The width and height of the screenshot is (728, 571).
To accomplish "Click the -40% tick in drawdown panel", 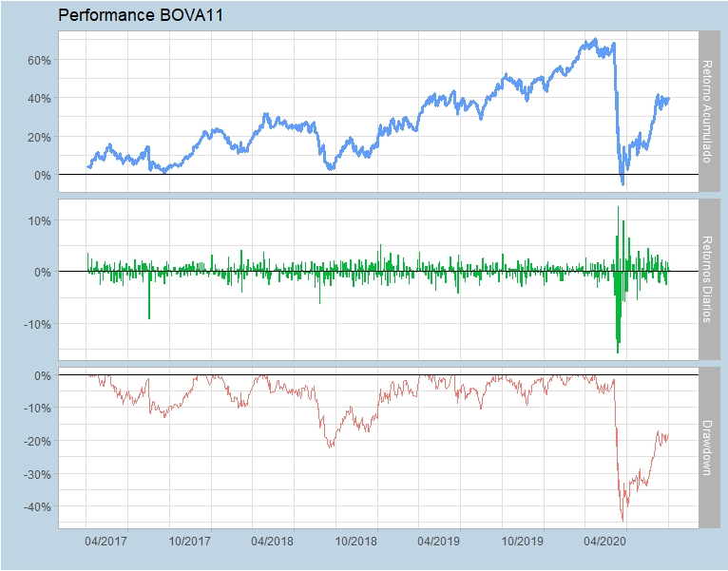I will [36, 506].
